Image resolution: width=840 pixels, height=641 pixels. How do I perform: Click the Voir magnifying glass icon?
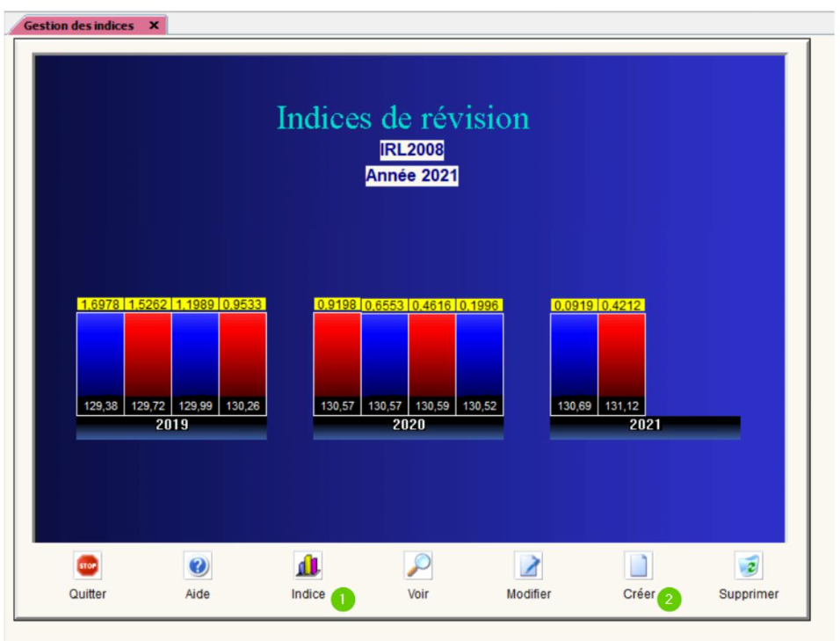(x=418, y=565)
